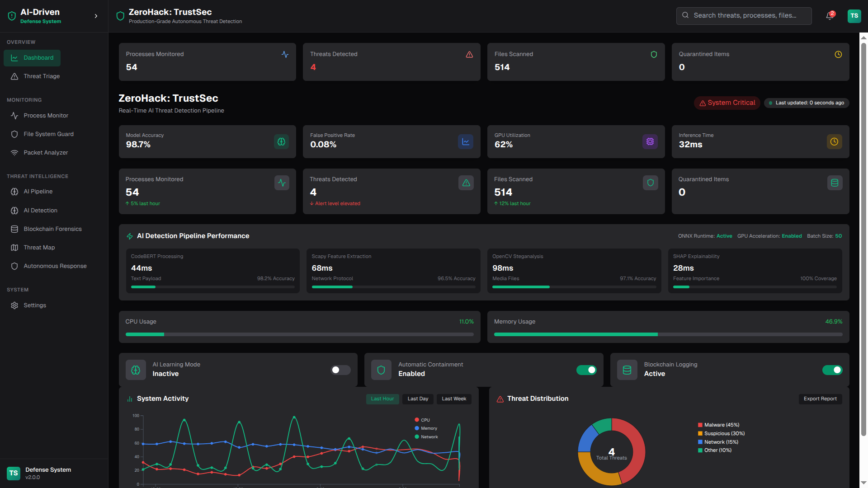Click the Model Accuracy brain icon

[x=281, y=142]
